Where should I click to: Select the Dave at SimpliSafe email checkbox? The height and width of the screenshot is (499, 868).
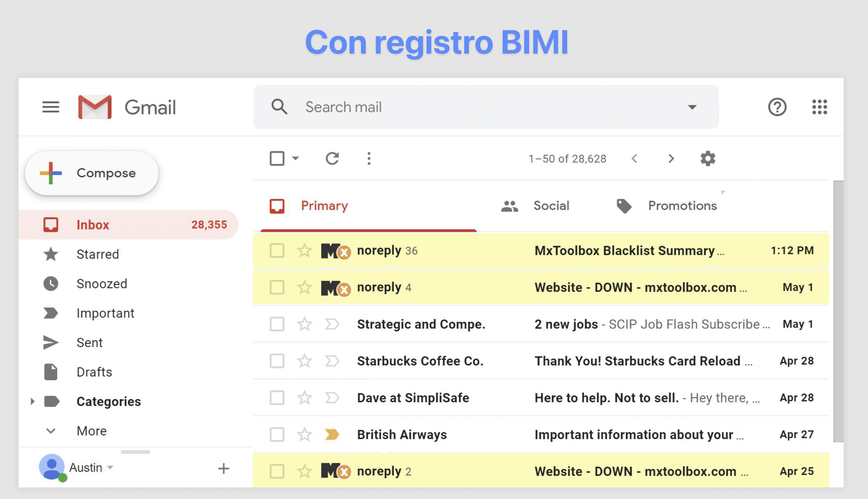(x=277, y=398)
